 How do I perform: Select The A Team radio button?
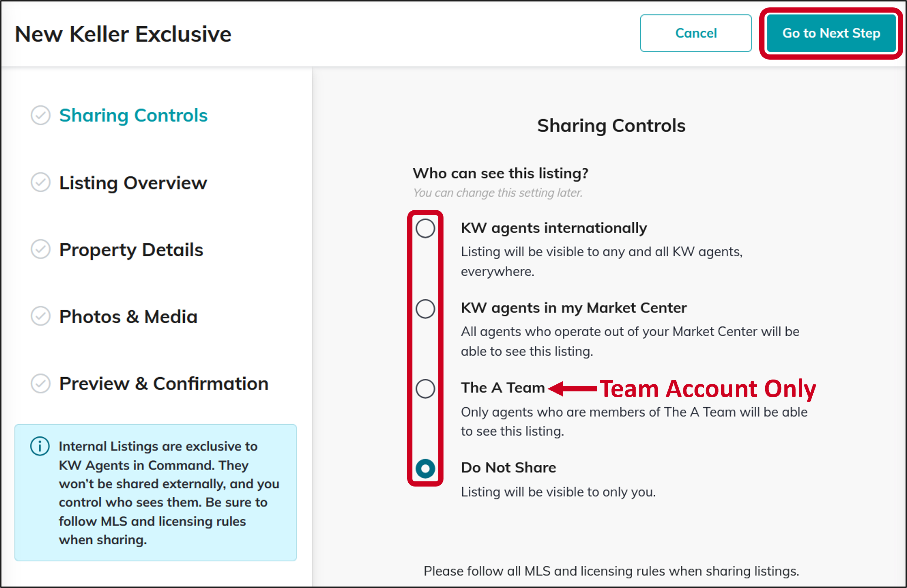click(425, 389)
